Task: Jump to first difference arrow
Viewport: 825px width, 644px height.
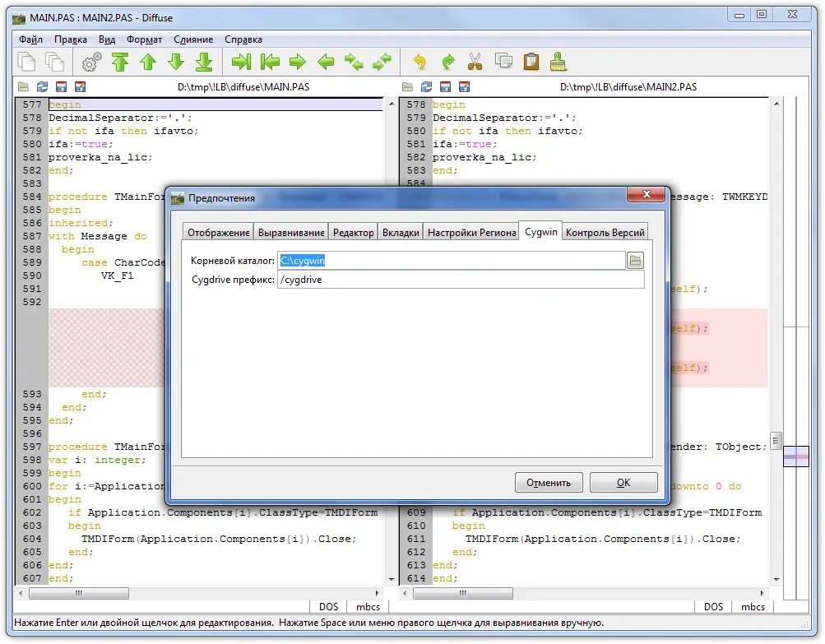Action: click(x=120, y=62)
